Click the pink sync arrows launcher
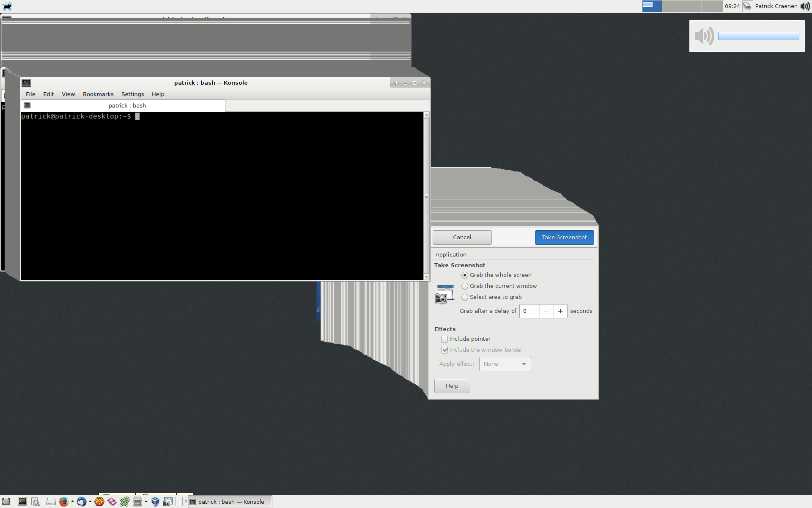This screenshot has width=812, height=508. tap(112, 502)
